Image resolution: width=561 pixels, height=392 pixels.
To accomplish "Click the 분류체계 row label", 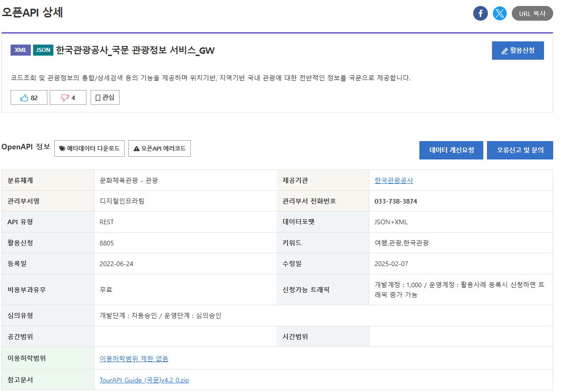I will click(20, 181).
